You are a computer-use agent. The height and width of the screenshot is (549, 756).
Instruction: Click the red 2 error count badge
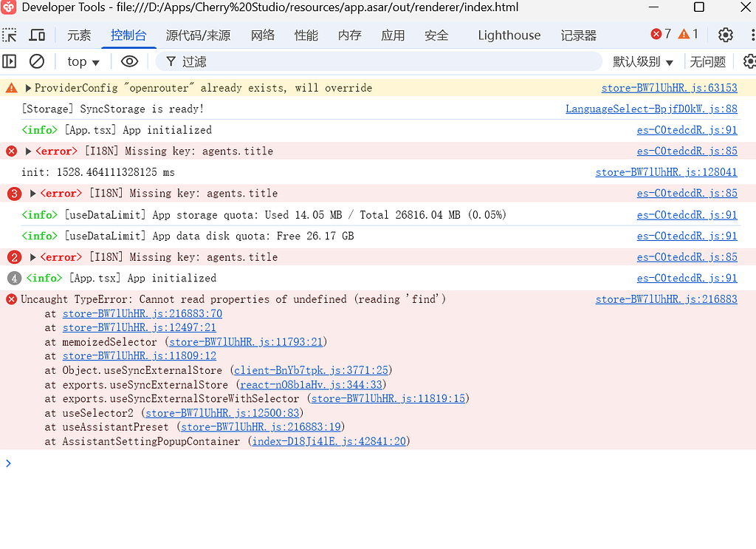tap(14, 257)
